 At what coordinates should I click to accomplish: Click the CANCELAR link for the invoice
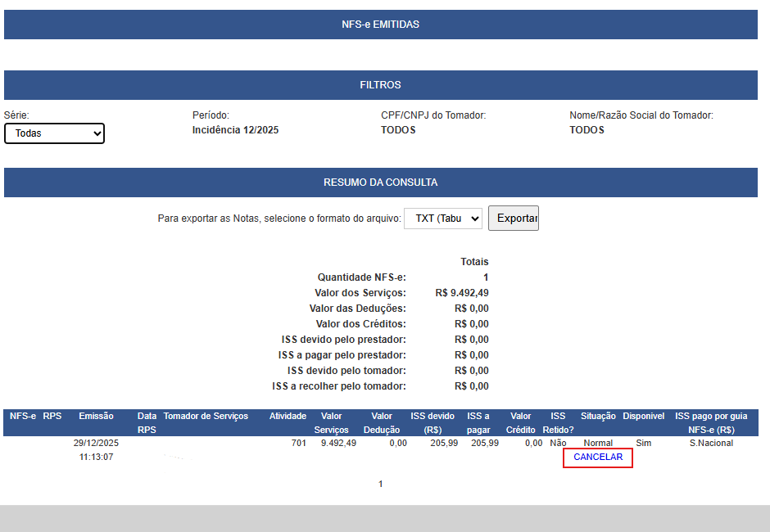coord(598,458)
